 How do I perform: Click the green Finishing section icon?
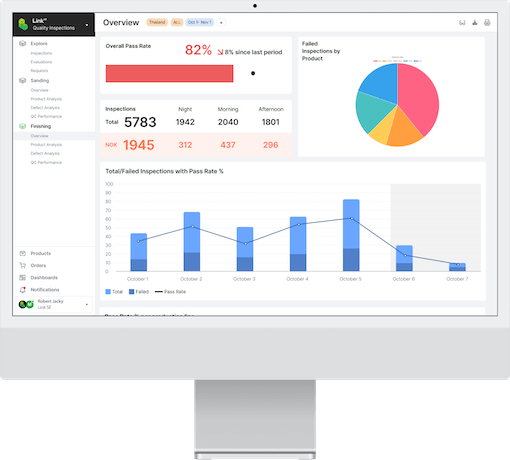[x=23, y=126]
